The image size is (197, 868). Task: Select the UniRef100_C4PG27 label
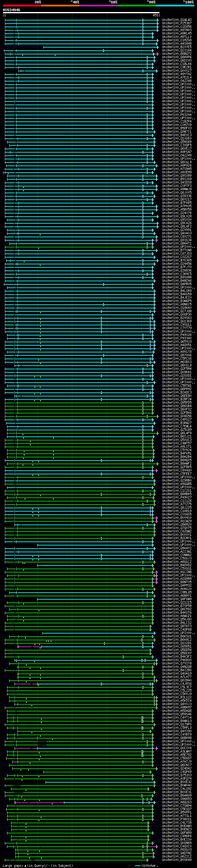(x=177, y=419)
